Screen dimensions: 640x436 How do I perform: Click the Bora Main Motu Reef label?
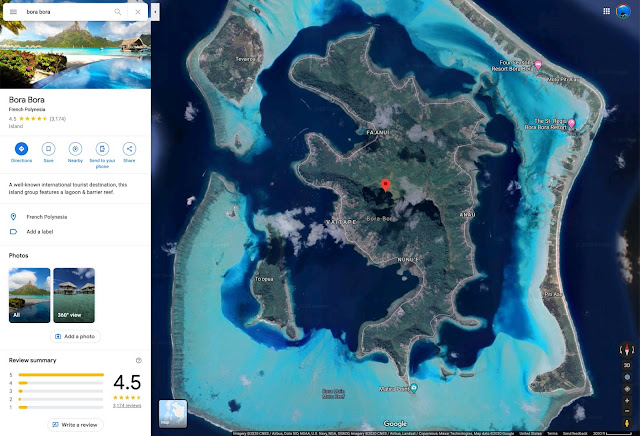click(333, 394)
